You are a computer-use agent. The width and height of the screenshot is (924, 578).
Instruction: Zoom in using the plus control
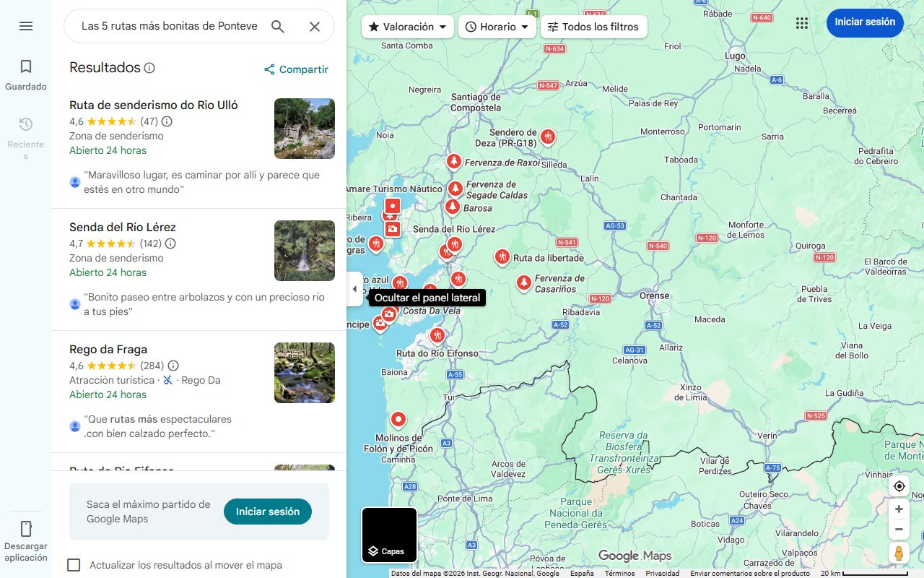tap(899, 509)
